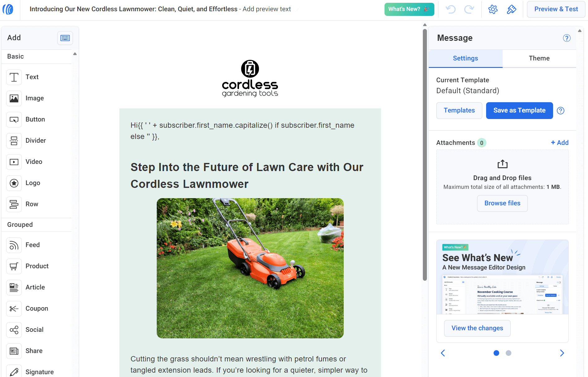Viewport: 588px width, 377px height.
Task: Add a Divider element
Action: point(14,141)
